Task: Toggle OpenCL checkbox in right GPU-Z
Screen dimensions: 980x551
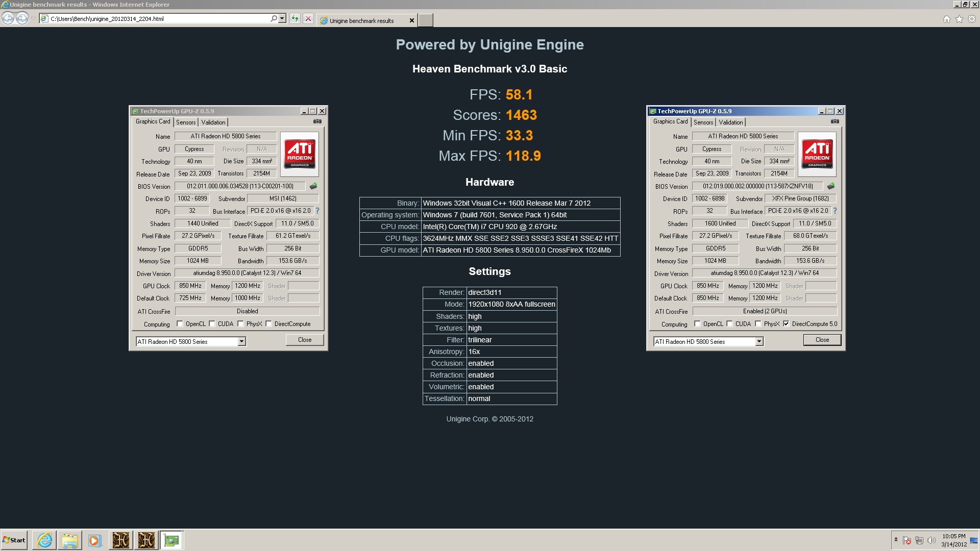Action: pos(697,323)
